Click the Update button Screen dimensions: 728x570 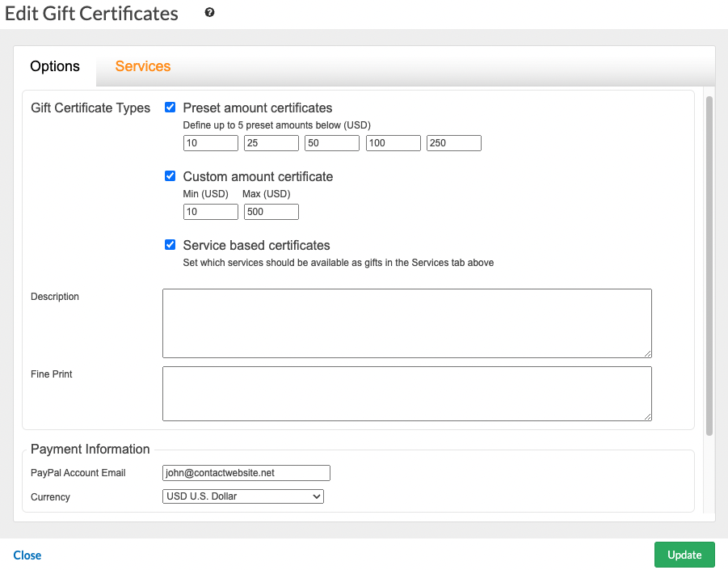click(684, 555)
